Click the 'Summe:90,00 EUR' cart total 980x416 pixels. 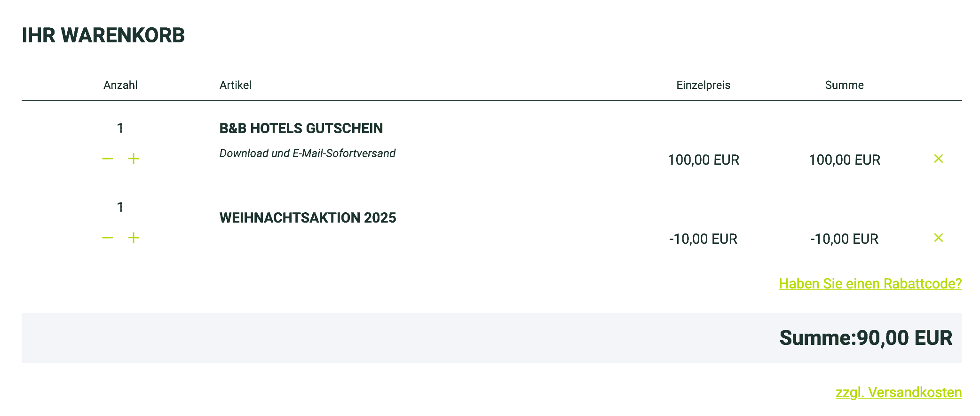(x=865, y=338)
